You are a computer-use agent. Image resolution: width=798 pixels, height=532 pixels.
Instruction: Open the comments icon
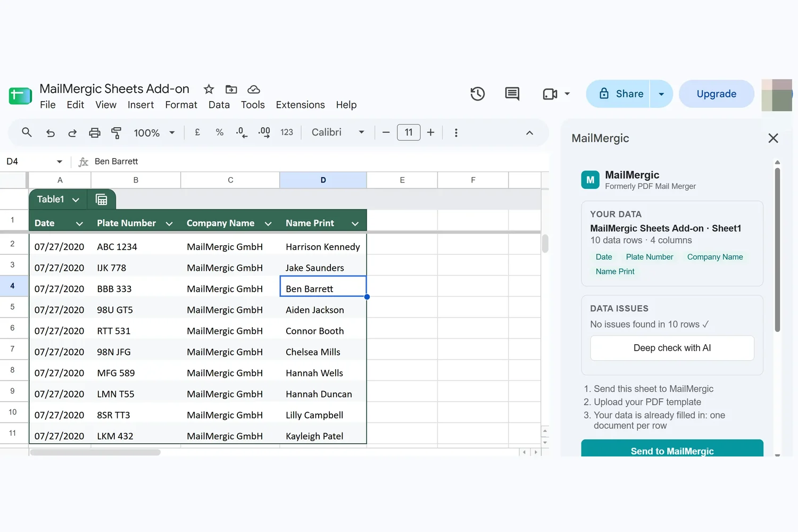point(512,94)
